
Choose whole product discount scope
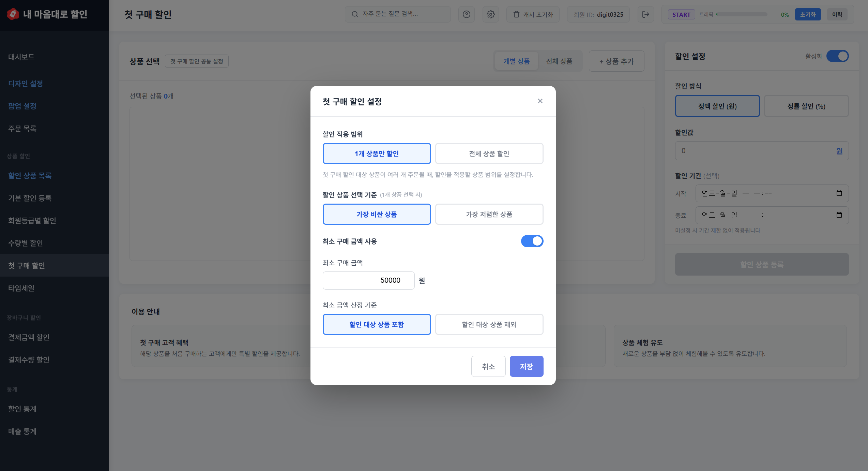[x=489, y=153]
